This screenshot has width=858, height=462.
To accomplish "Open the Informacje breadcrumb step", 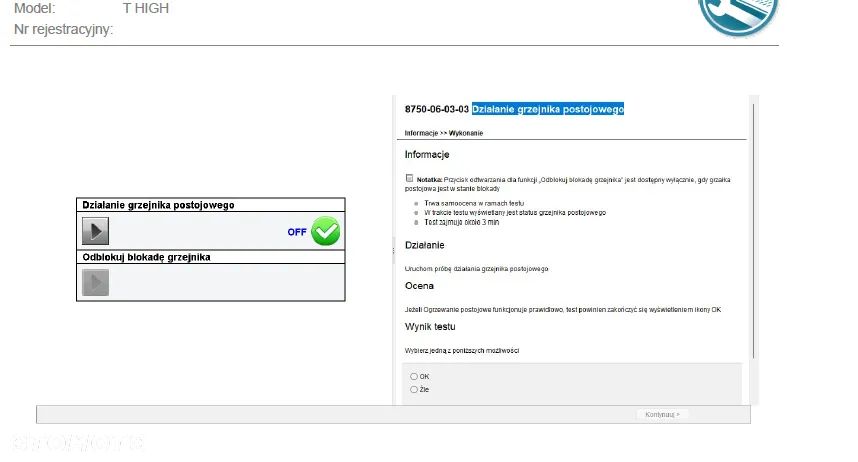I will (420, 133).
